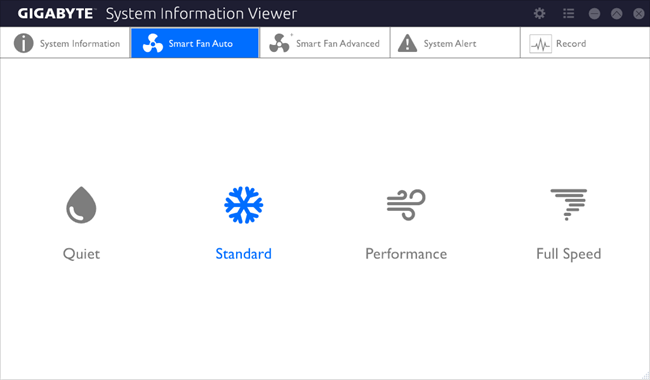Open the System Information tab

coord(65,43)
